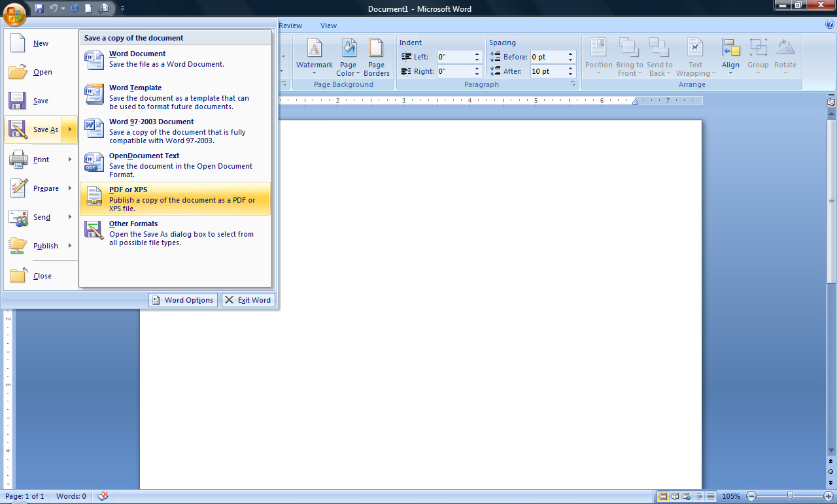
Task: Click Save As in the Office menu
Action: (x=34, y=129)
